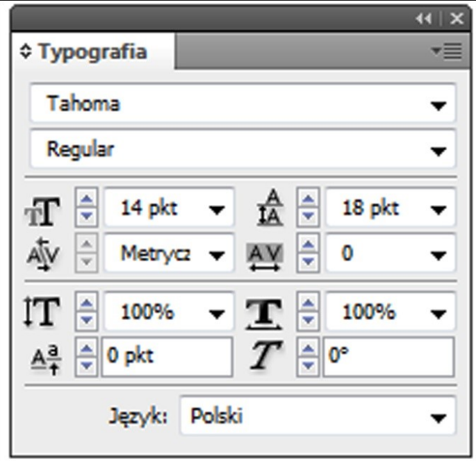Collapse the panel with double arrows
The image size is (476, 461).
pyautogui.click(x=423, y=19)
